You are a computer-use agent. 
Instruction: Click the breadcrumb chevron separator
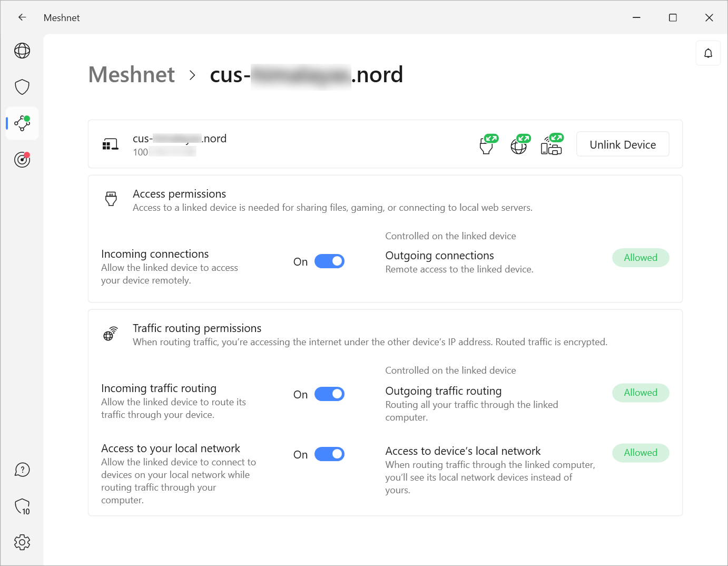[x=192, y=75]
